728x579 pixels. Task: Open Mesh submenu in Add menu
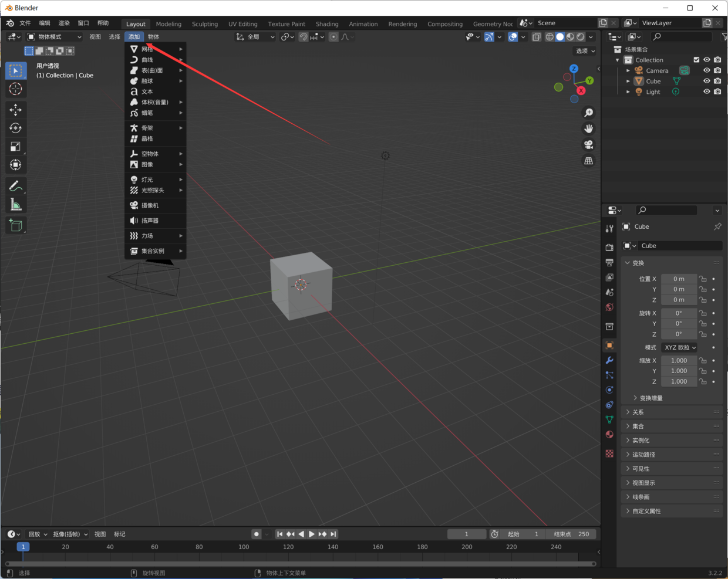(x=156, y=49)
